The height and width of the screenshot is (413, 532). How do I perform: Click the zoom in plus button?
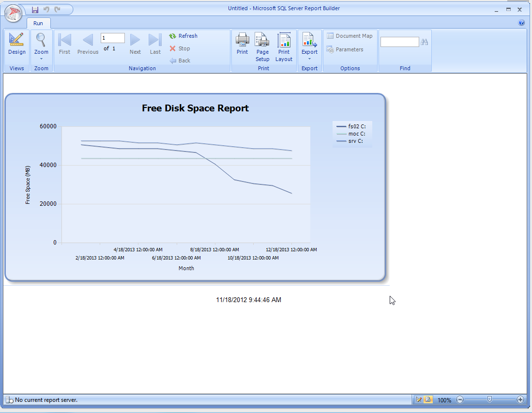click(x=520, y=400)
